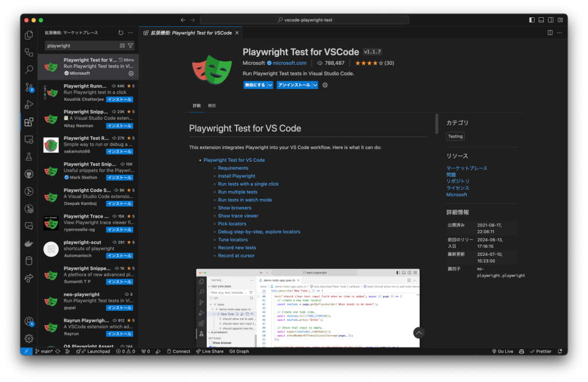588x382 pixels.
Task: Open the dropdown arrow next to 無効にする
Action: [x=271, y=84]
